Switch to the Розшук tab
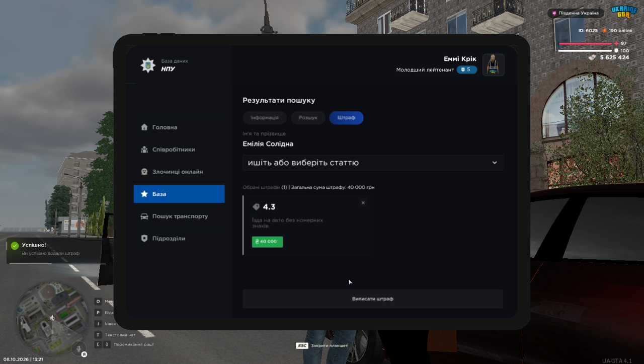This screenshot has height=364, width=644. (308, 117)
